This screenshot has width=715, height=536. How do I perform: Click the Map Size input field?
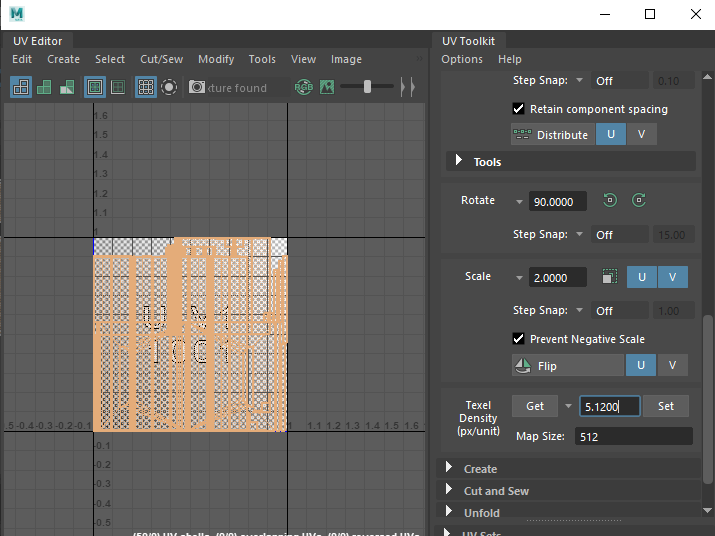click(x=632, y=436)
